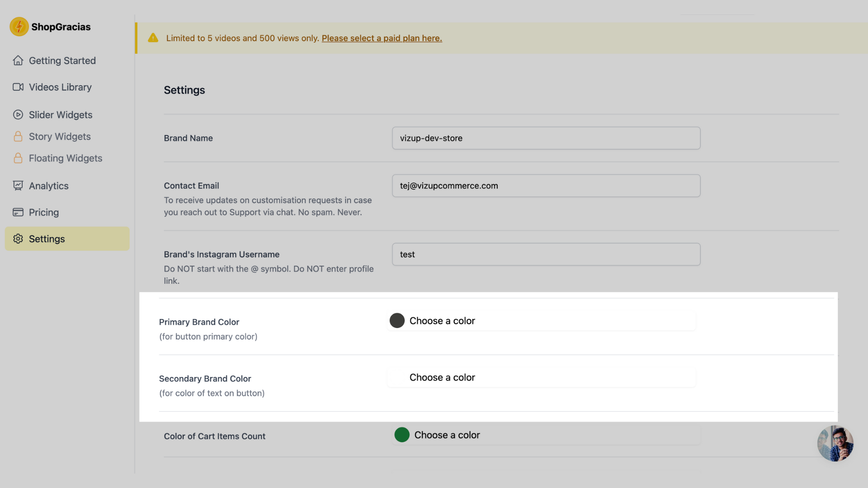Viewport: 868px width, 488px height.
Task: Click the paid plan upgrade link
Action: click(x=381, y=38)
